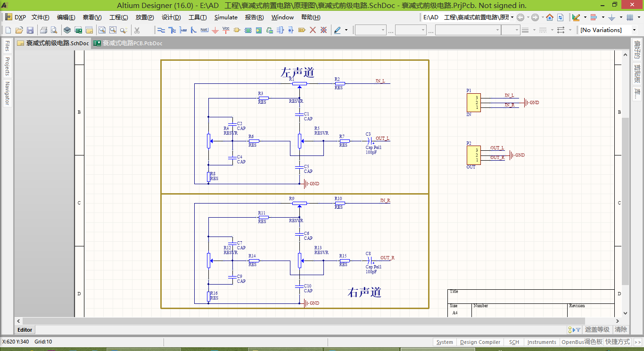
Task: Open the Files side panel tab
Action: [7, 46]
